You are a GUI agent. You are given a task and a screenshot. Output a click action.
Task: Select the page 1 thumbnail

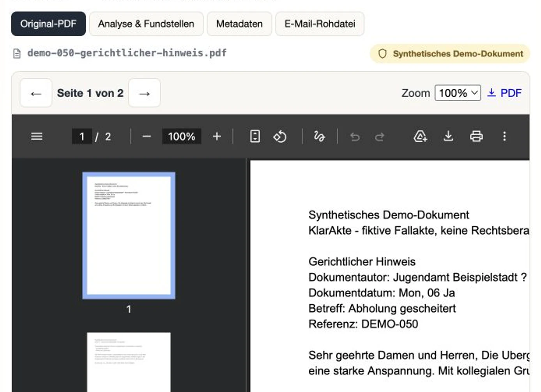tap(129, 235)
